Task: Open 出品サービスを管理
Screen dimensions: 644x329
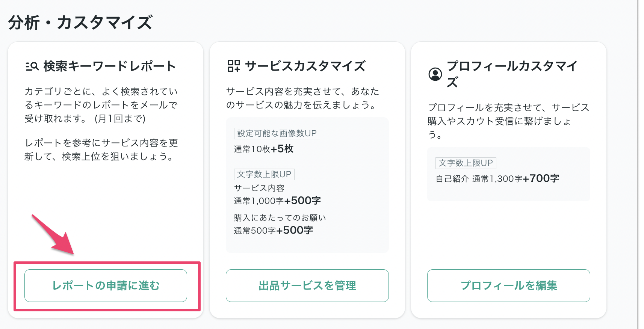Action: click(307, 286)
